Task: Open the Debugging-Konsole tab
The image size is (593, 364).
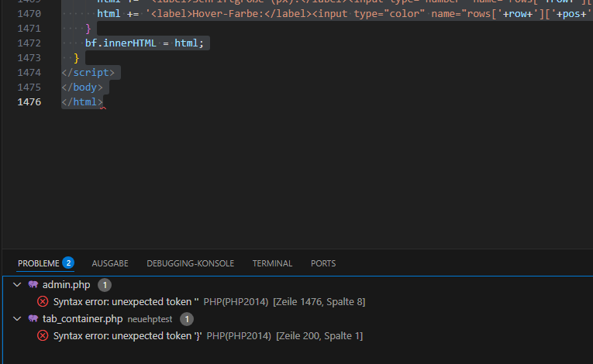Action: coord(190,263)
